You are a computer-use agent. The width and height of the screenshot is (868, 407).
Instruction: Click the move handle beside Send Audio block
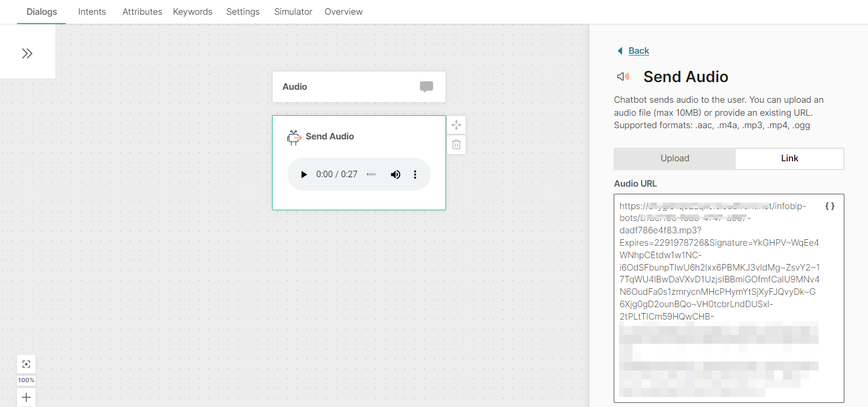[x=456, y=125]
